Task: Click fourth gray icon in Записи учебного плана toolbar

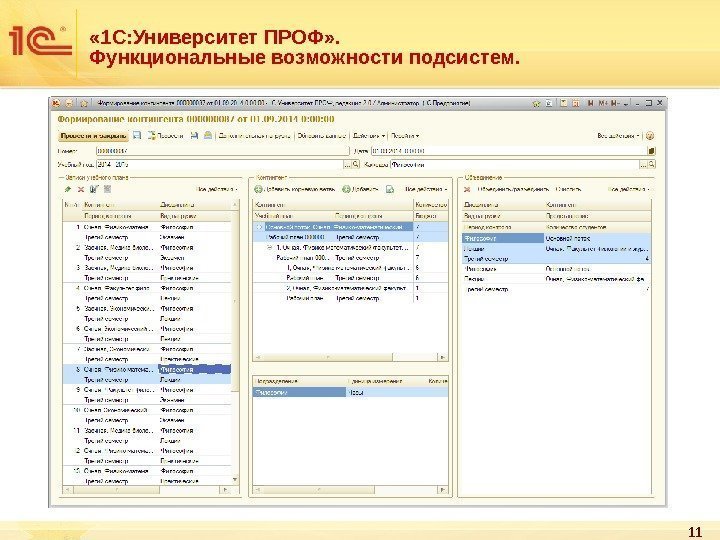Action: coord(107,189)
